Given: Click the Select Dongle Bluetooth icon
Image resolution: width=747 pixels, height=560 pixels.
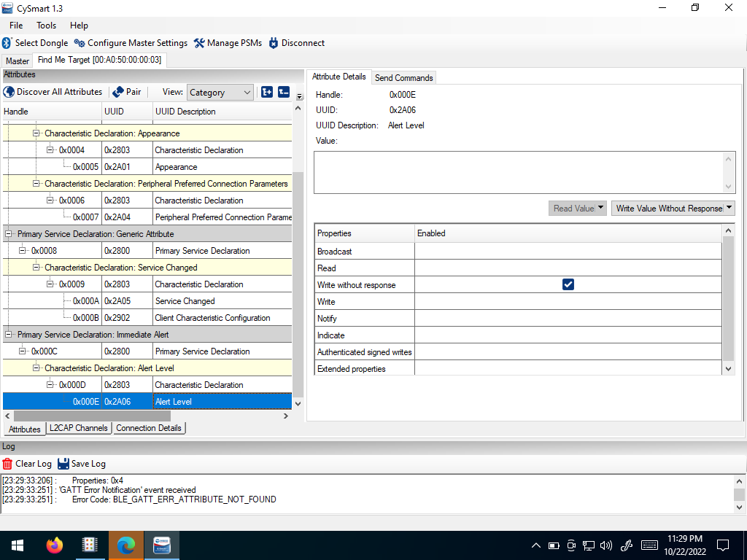Looking at the screenshot, I should pyautogui.click(x=7, y=43).
